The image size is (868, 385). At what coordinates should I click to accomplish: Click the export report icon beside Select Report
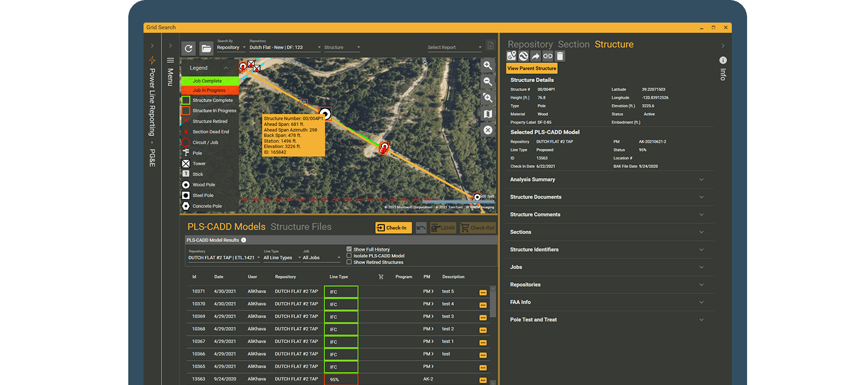point(491,46)
